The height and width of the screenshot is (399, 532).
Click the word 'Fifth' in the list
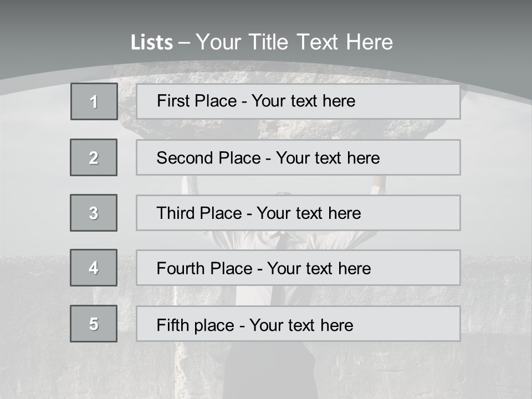[173, 325]
